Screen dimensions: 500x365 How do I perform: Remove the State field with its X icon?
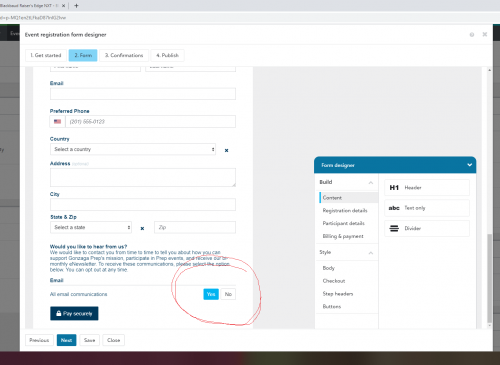click(142, 228)
